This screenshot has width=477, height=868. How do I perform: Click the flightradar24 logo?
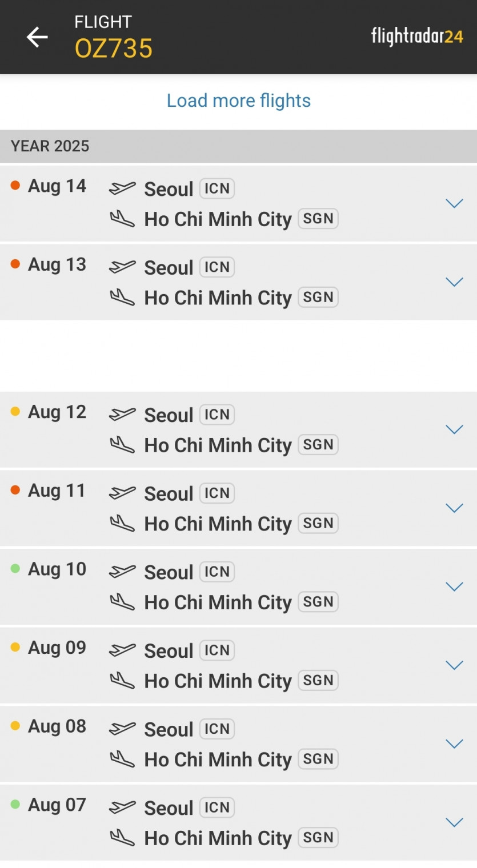tap(416, 37)
